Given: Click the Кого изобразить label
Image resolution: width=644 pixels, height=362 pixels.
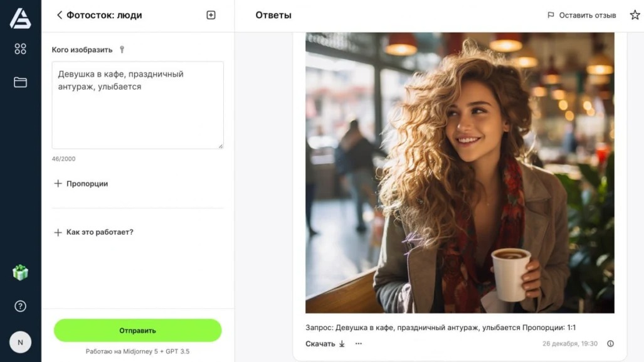Looking at the screenshot, I should coord(82,50).
